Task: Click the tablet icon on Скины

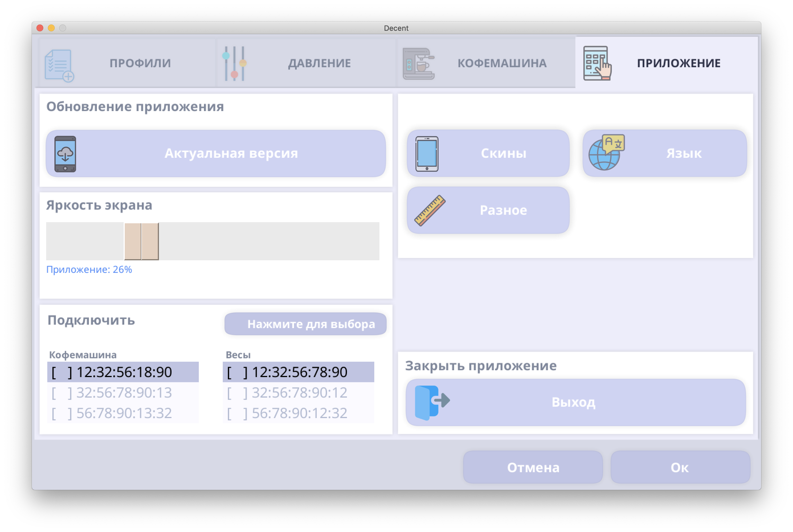Action: tap(426, 154)
